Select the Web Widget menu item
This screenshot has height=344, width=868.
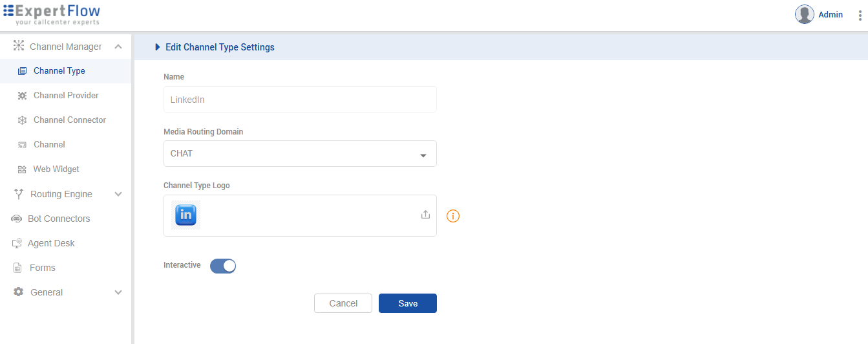tap(56, 169)
